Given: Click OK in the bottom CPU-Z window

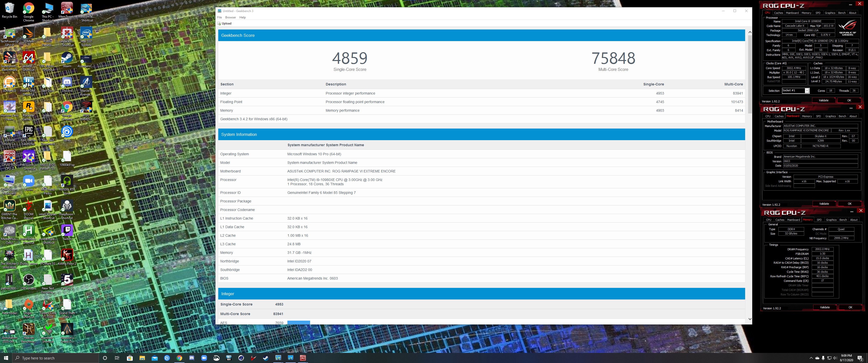Looking at the screenshot, I should pos(850,308).
